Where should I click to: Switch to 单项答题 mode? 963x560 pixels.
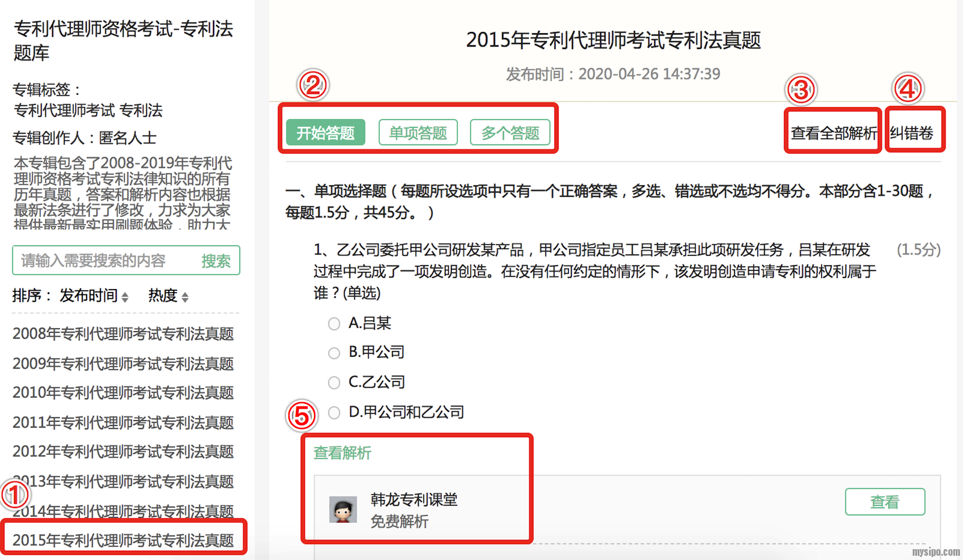pyautogui.click(x=417, y=132)
